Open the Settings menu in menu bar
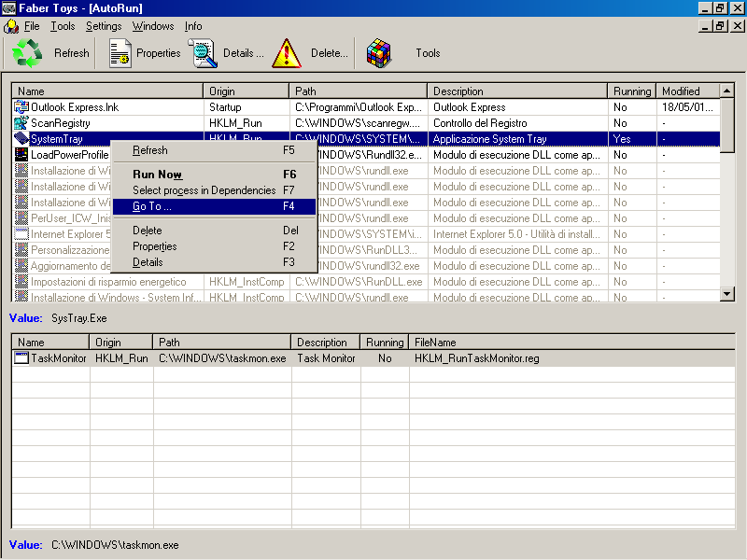Screen dimensions: 747x560 coord(104,26)
